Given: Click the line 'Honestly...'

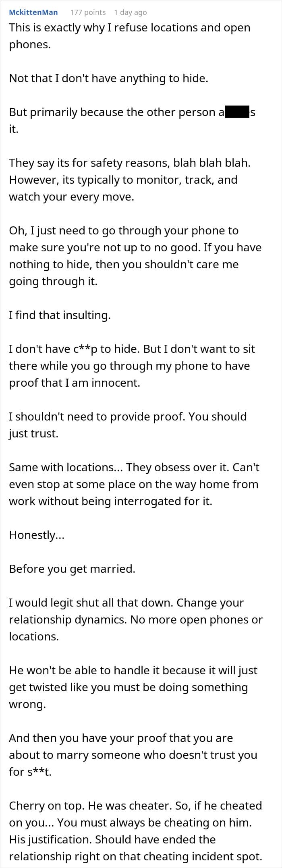Looking at the screenshot, I should coord(37,535).
